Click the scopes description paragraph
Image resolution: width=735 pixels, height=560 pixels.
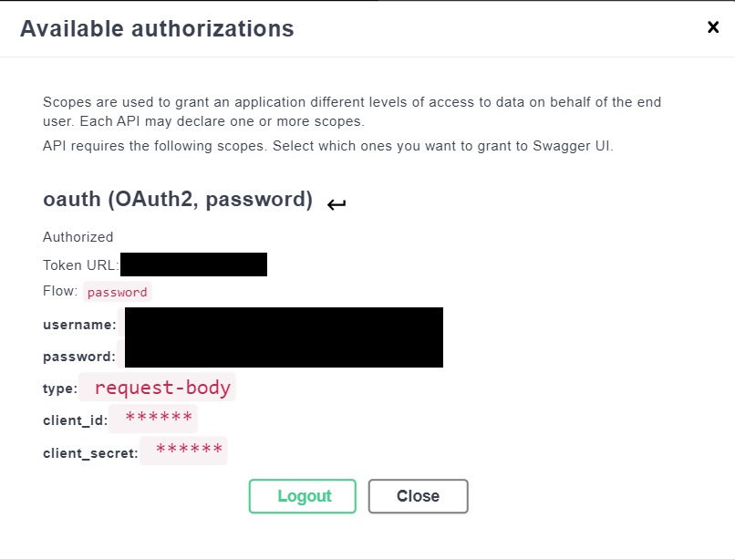pyautogui.click(x=352, y=111)
